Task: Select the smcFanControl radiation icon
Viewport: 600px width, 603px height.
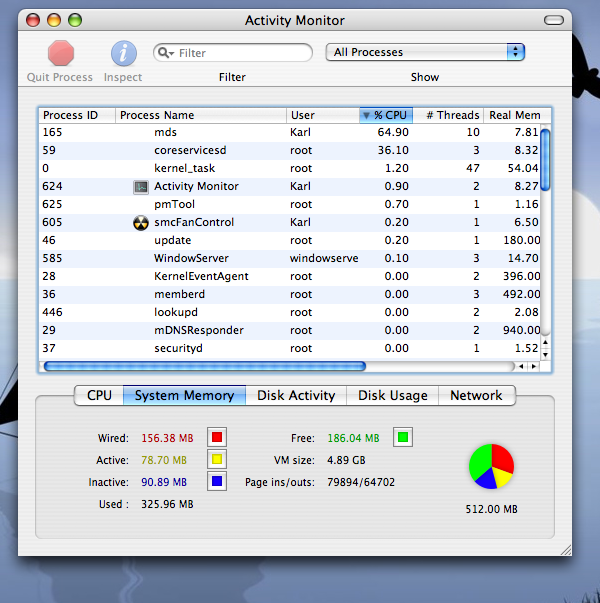Action: click(x=141, y=223)
